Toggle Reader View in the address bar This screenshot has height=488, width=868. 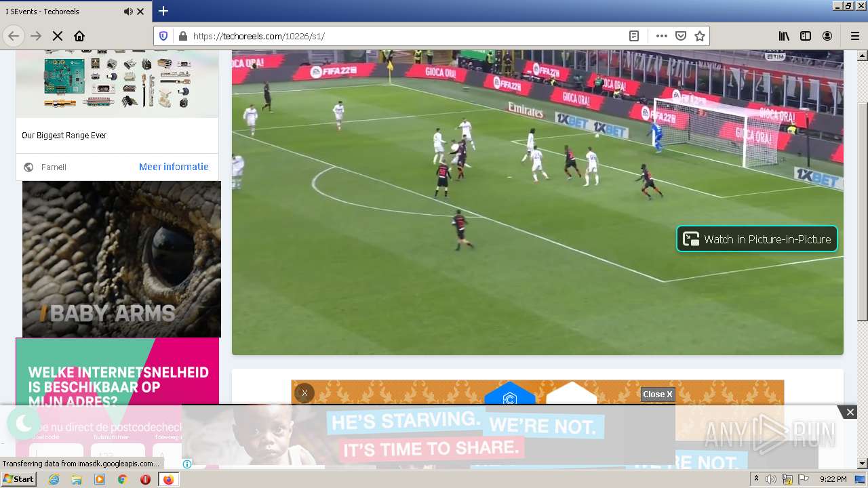click(x=634, y=36)
